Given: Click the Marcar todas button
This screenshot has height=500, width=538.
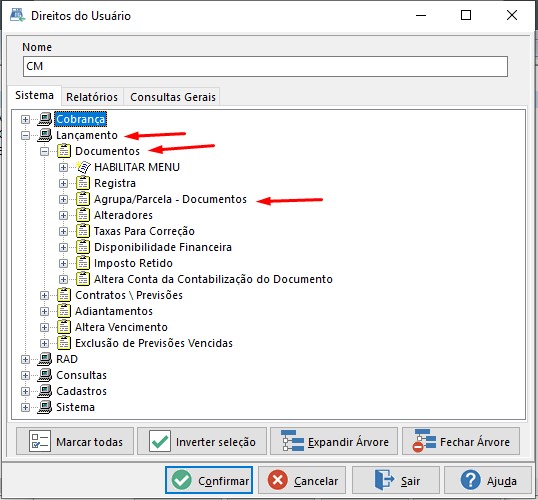Looking at the screenshot, I should click(75, 442).
